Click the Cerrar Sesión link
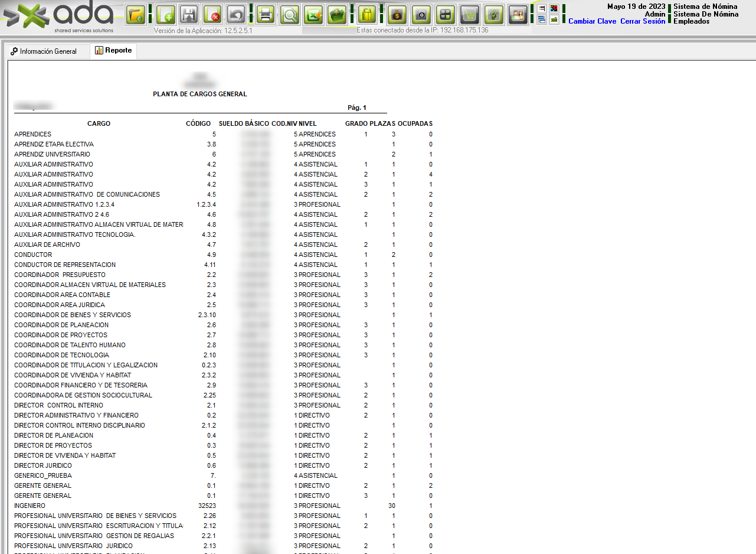Image resolution: width=756 pixels, height=554 pixels. click(x=642, y=21)
